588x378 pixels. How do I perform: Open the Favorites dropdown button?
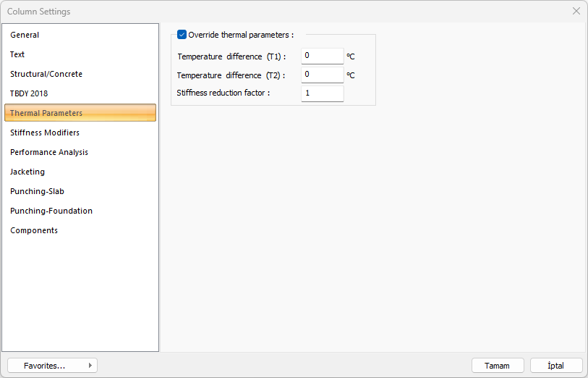[52, 366]
